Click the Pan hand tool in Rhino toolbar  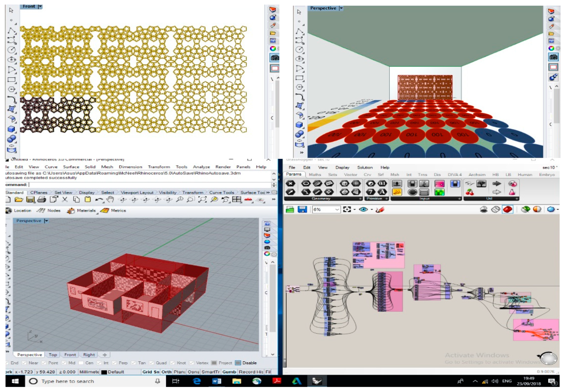pos(111,199)
